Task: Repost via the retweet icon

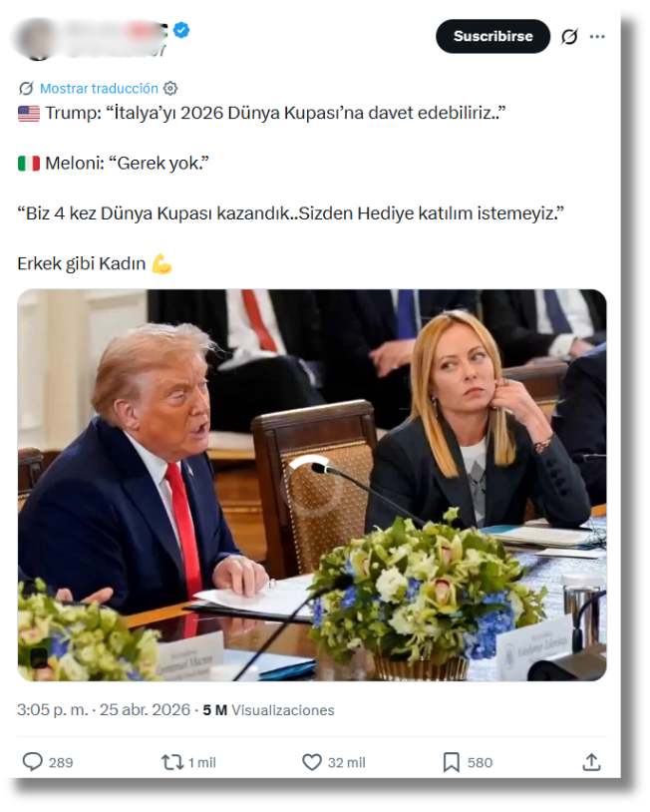Action: tap(172, 762)
